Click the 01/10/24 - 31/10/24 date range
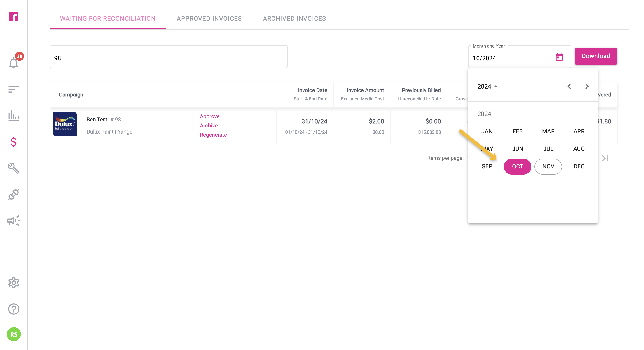Screen dimensions: 644x350 click(306, 132)
